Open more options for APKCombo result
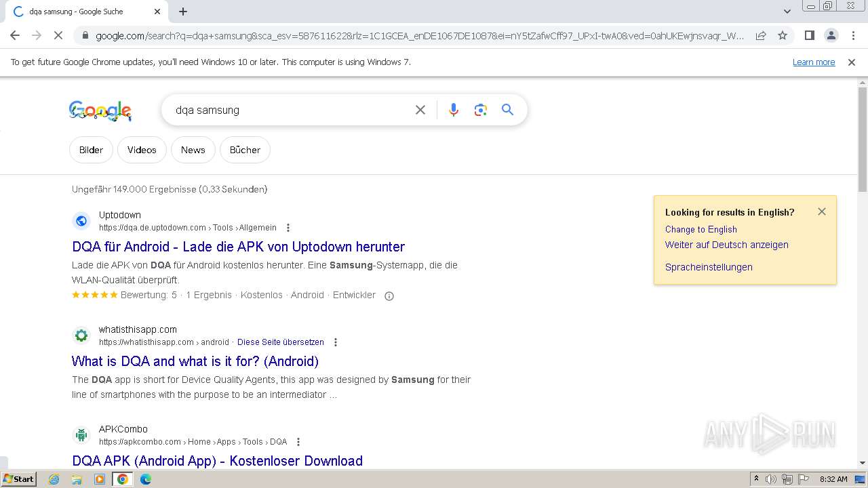 [x=298, y=442]
